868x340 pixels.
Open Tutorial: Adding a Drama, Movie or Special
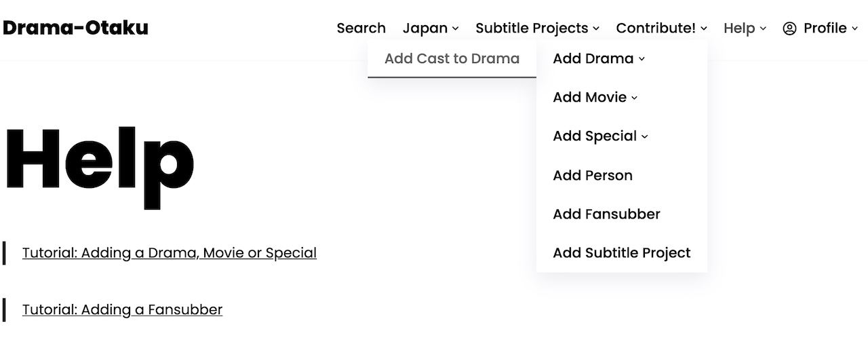(170, 252)
